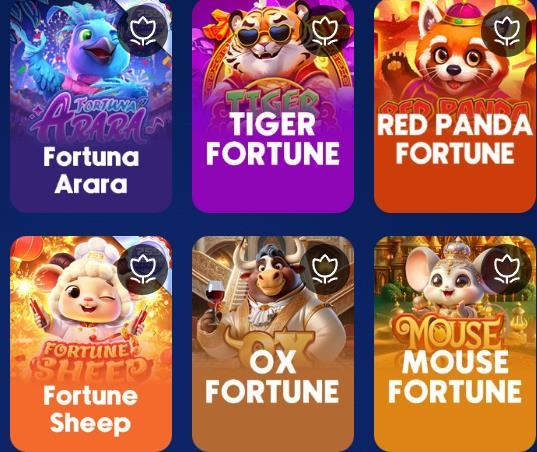Select the "OX FORTUNE" title text
Screen dimensions: 537x452
tap(273, 377)
